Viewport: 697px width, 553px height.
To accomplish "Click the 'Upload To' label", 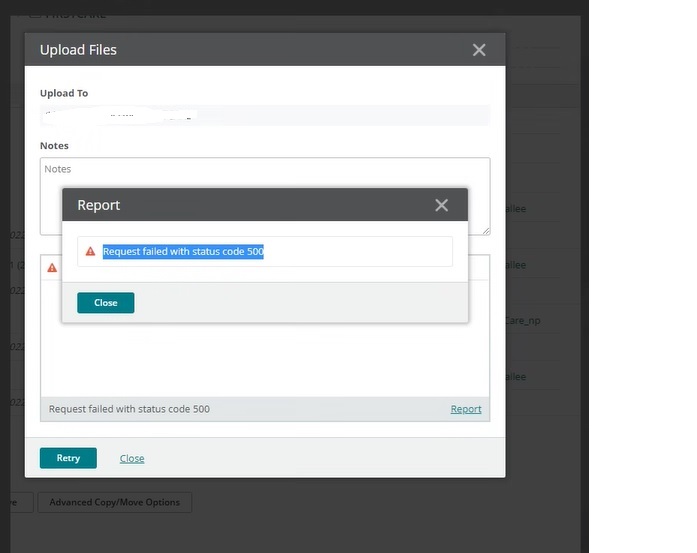I will click(64, 93).
